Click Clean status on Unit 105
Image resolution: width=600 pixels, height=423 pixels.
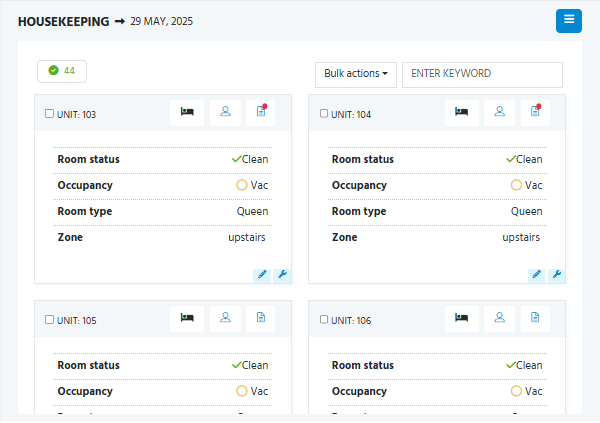[250, 365]
